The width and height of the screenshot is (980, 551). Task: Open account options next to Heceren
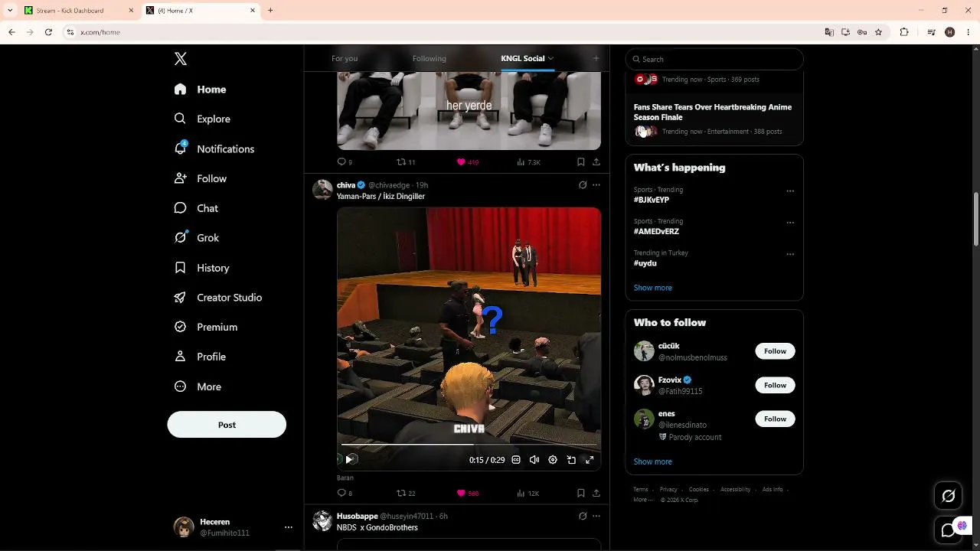289,527
